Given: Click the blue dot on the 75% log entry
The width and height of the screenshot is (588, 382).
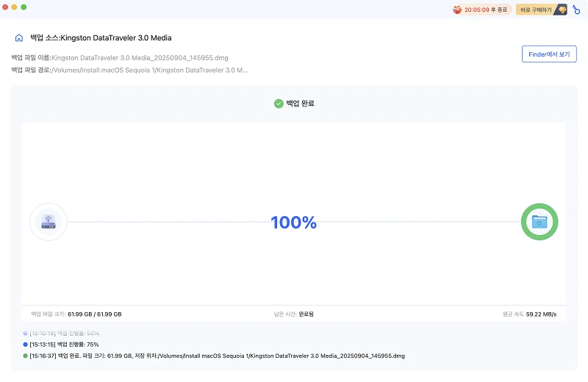Looking at the screenshot, I should click(25, 344).
